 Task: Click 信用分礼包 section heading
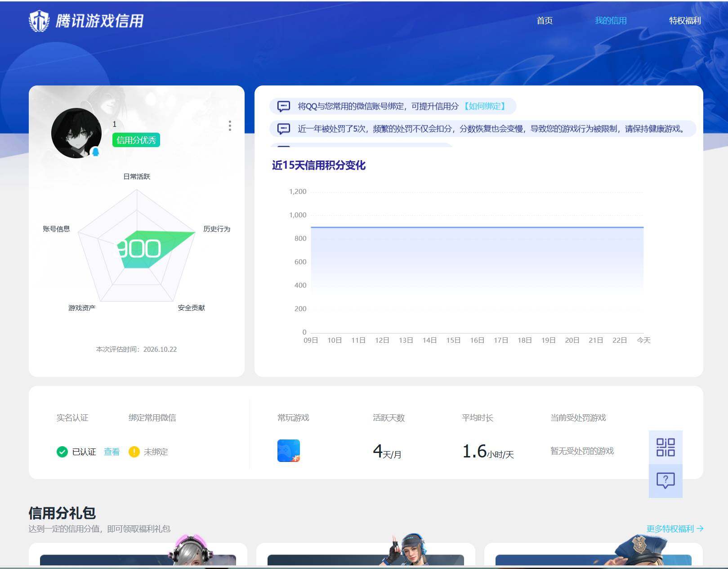(62, 513)
